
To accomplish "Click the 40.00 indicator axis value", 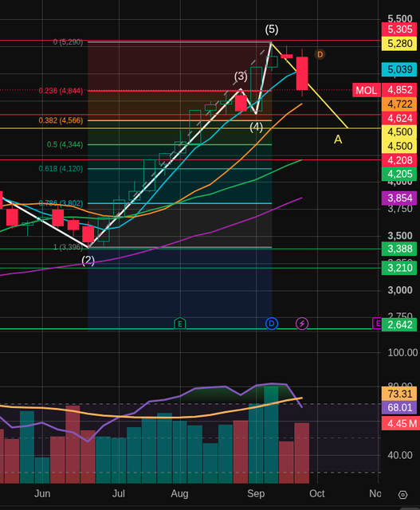I will tap(400, 455).
